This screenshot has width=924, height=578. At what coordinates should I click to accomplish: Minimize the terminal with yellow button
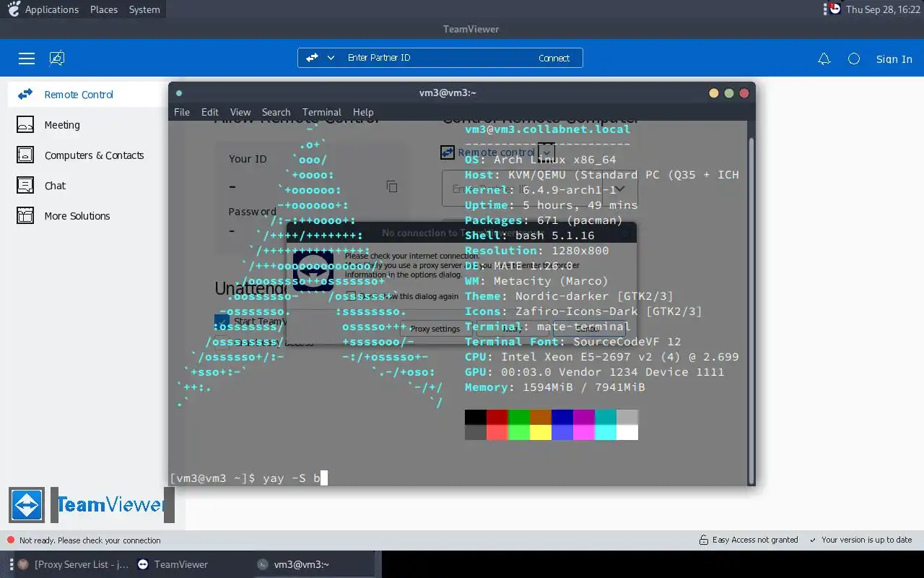coord(714,93)
